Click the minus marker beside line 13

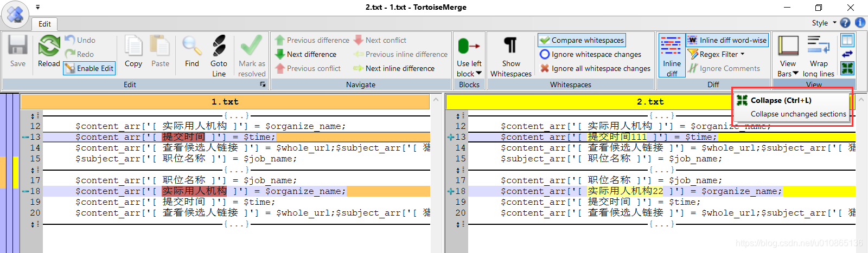pos(25,137)
